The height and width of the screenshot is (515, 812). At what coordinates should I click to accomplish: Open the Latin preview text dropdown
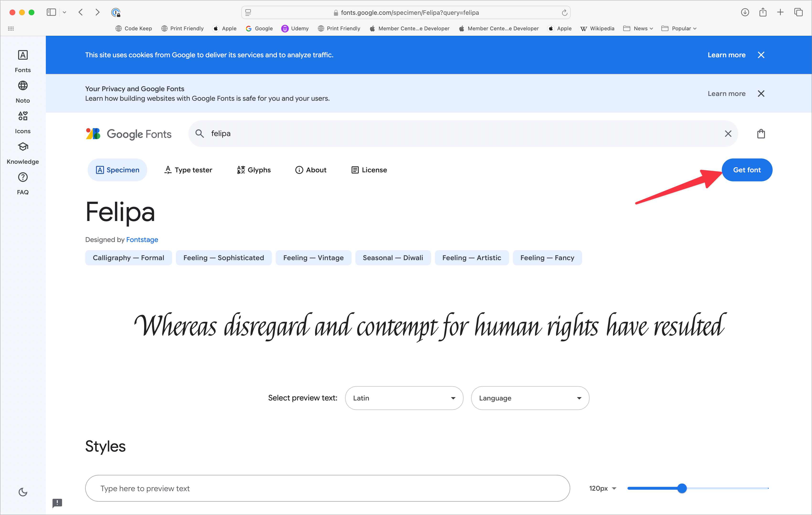[x=404, y=398]
